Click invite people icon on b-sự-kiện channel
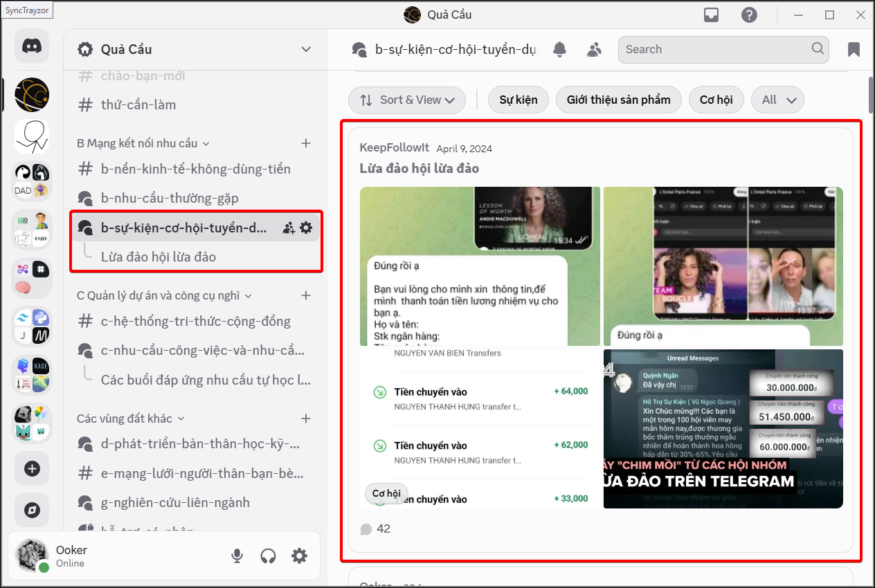 tap(289, 228)
